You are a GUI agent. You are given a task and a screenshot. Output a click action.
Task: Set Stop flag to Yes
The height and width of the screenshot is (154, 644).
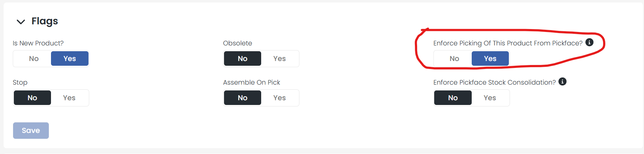[69, 98]
